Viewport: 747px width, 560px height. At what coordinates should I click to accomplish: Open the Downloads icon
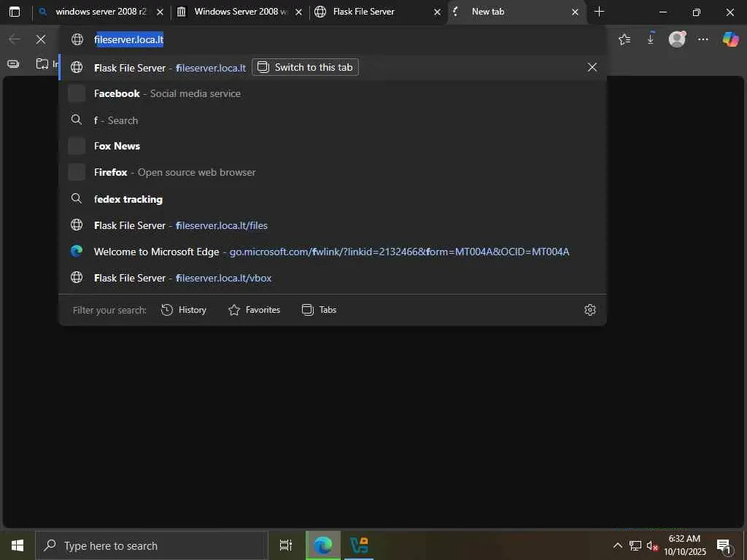[x=651, y=39]
